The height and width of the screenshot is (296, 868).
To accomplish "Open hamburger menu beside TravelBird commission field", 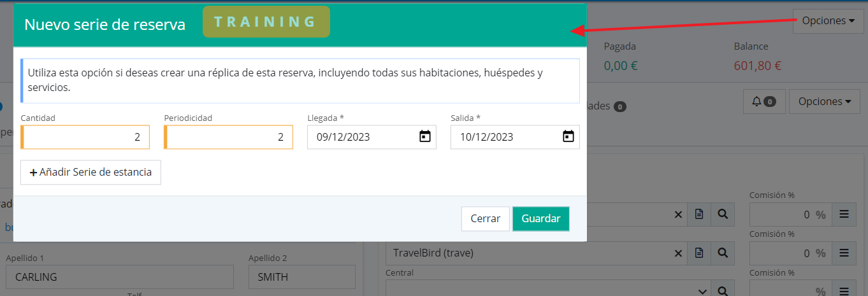I will click(x=844, y=253).
